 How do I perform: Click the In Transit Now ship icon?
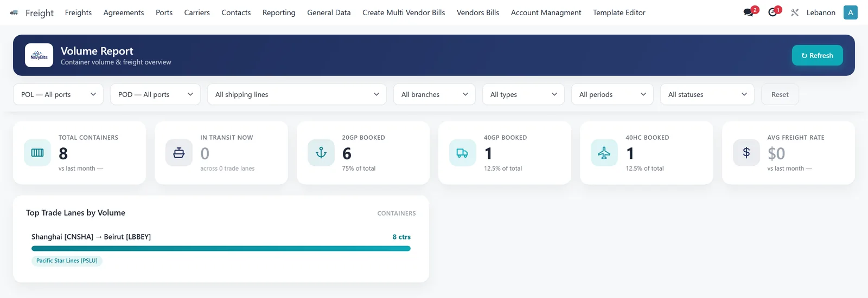pos(179,153)
